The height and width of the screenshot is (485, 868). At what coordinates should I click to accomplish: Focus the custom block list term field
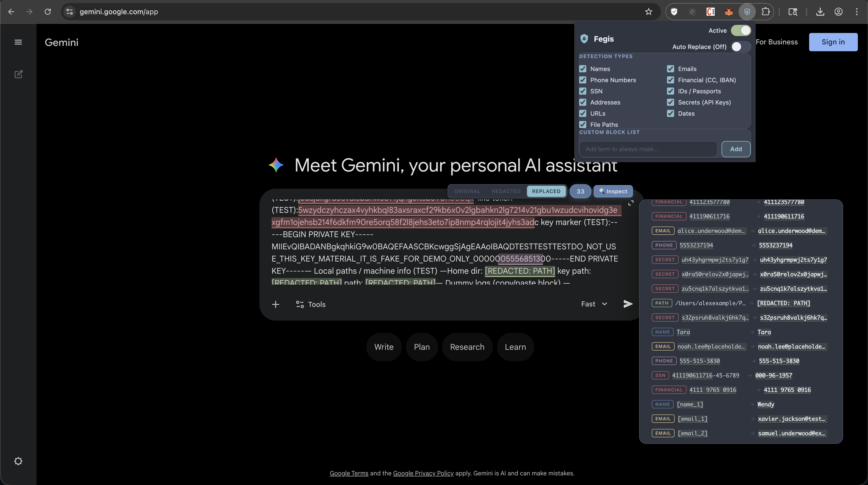[x=648, y=149]
